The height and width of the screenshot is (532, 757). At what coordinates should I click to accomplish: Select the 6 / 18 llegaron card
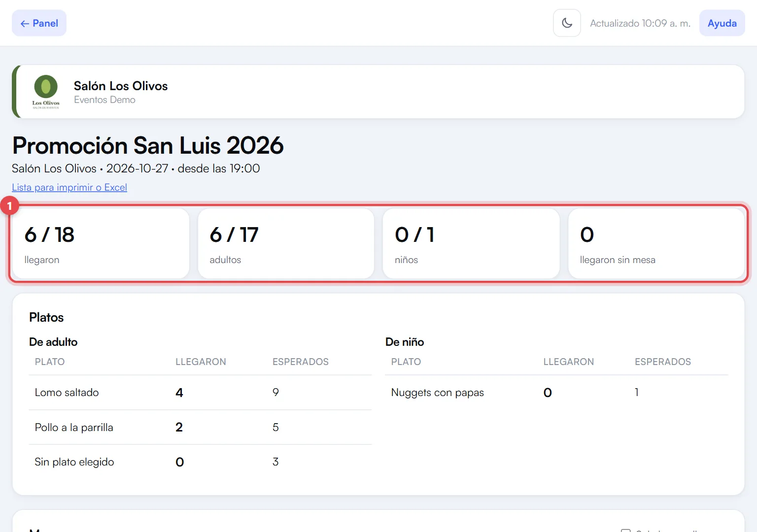pos(101,243)
